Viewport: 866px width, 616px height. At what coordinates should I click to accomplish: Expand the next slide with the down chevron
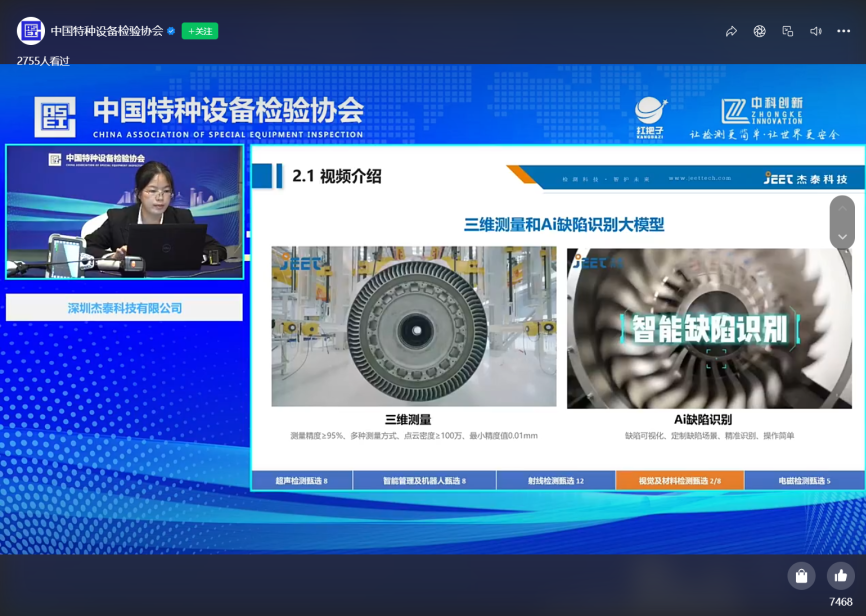[842, 236]
